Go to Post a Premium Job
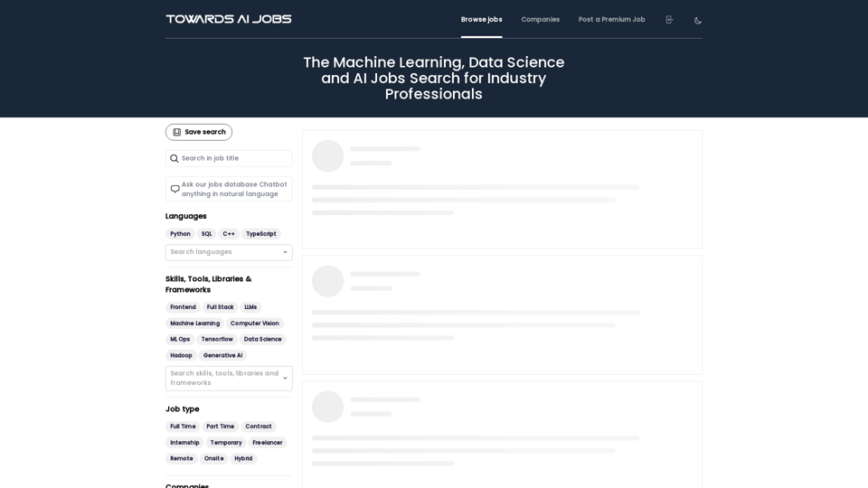Image resolution: width=868 pixels, height=488 pixels. (612, 19)
